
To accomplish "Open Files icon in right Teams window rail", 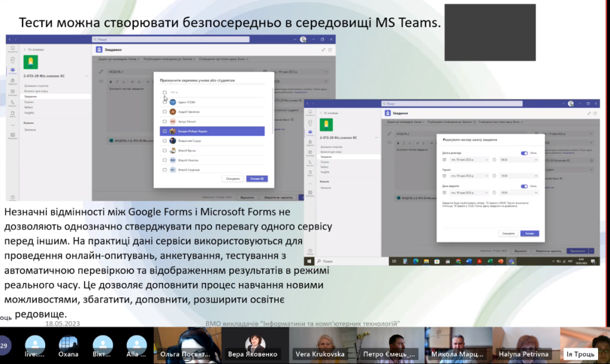I will [310, 173].
